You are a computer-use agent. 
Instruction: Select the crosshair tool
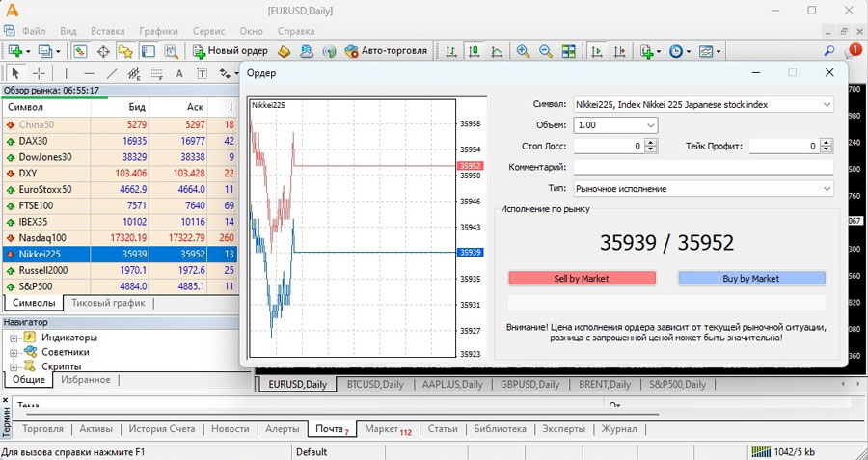coord(39,73)
